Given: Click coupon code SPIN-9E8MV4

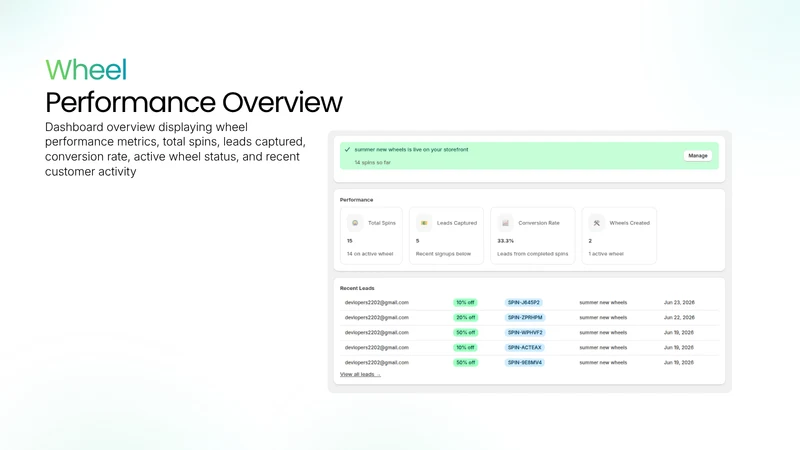Looking at the screenshot, I should [x=524, y=363].
